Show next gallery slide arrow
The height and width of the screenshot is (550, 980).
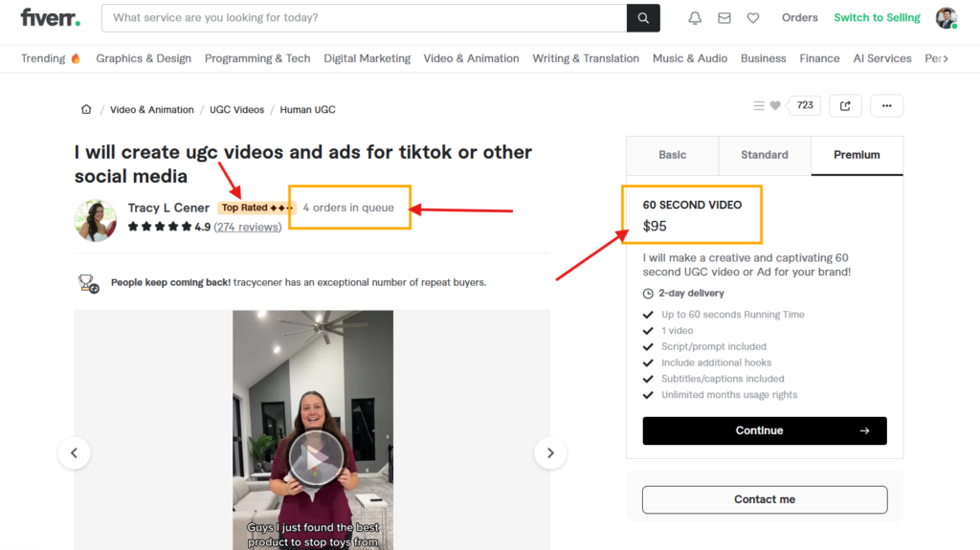[x=549, y=452]
